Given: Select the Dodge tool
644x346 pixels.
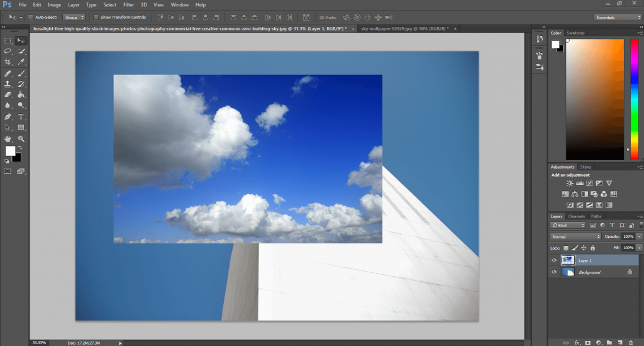Looking at the screenshot, I should (x=21, y=105).
